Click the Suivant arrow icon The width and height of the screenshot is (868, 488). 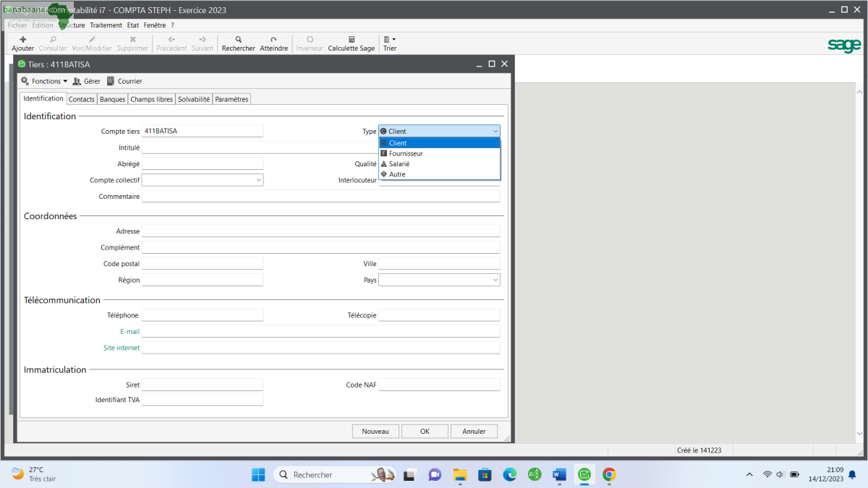[203, 40]
